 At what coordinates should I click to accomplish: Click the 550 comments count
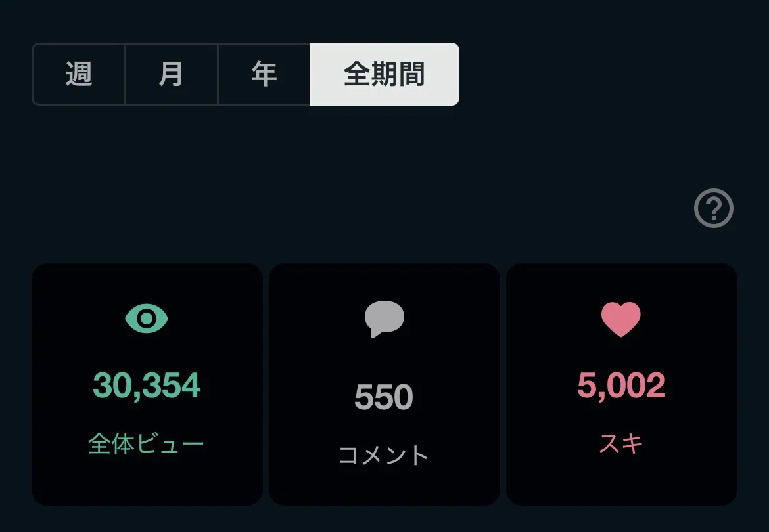click(384, 397)
